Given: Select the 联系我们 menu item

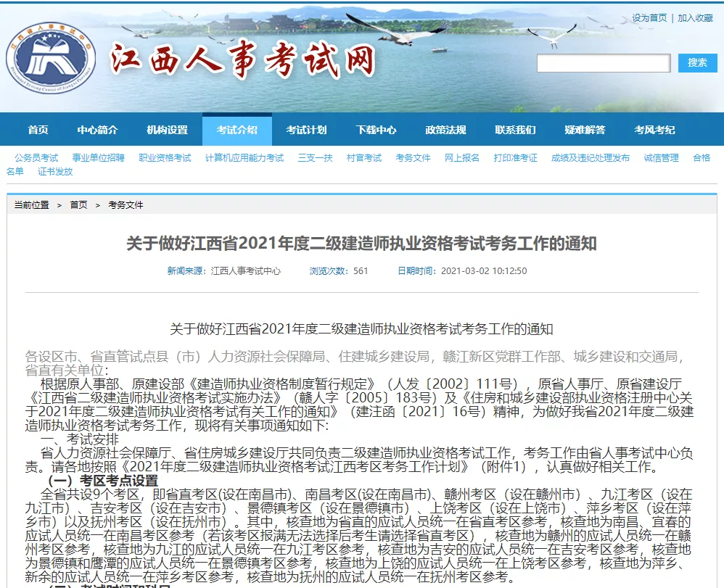Looking at the screenshot, I should (x=515, y=130).
